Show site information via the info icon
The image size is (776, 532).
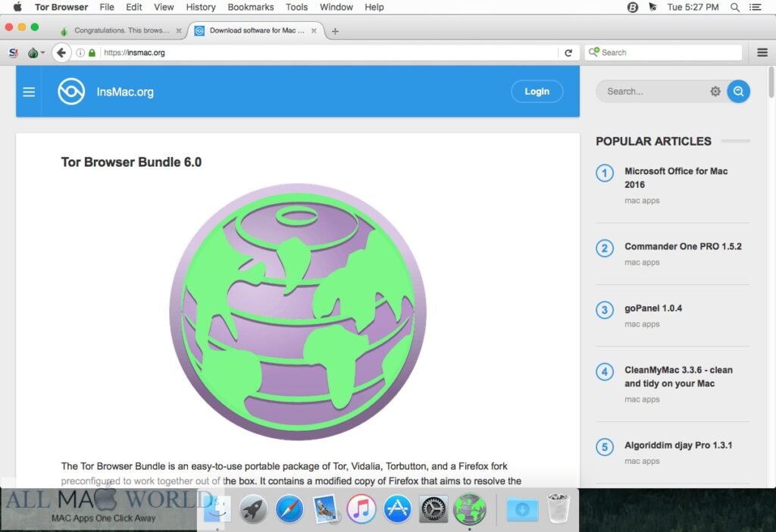(80, 52)
